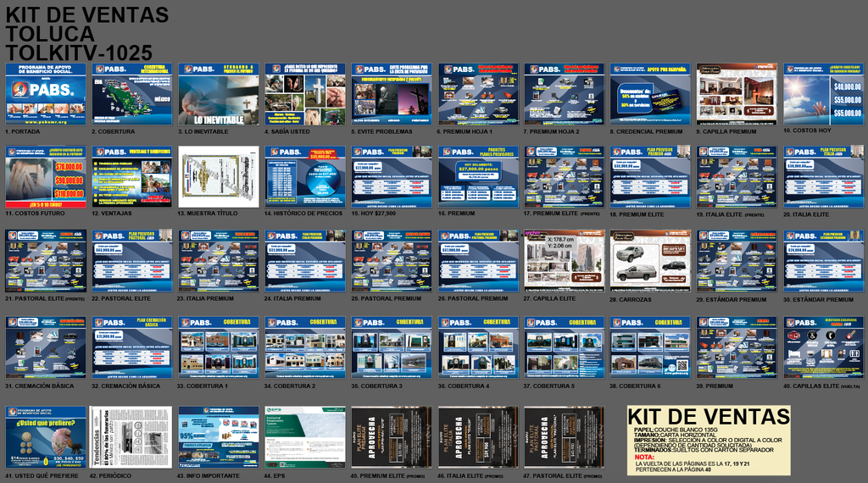The width and height of the screenshot is (868, 483).
Task: Click the 44. EPS document thumbnail
Action: (x=304, y=436)
